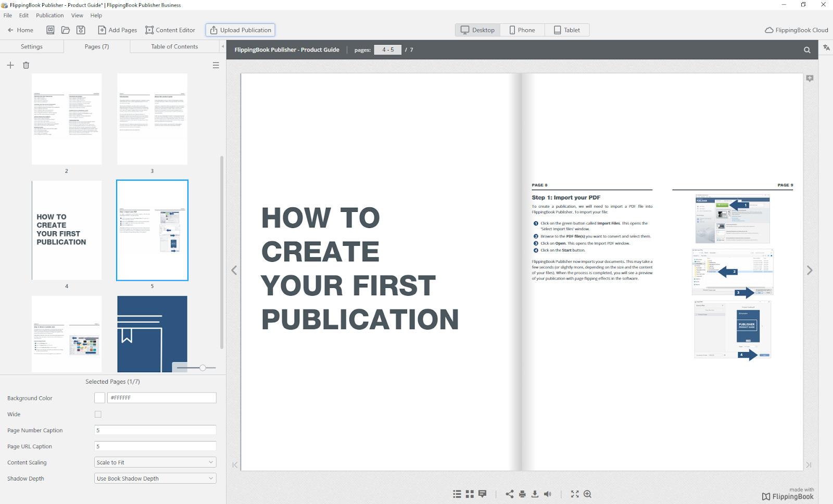
Task: Open the Content Editor
Action: point(170,30)
